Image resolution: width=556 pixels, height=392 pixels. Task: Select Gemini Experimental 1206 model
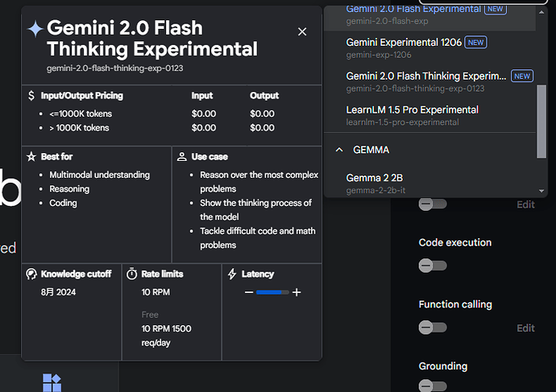[429, 47]
